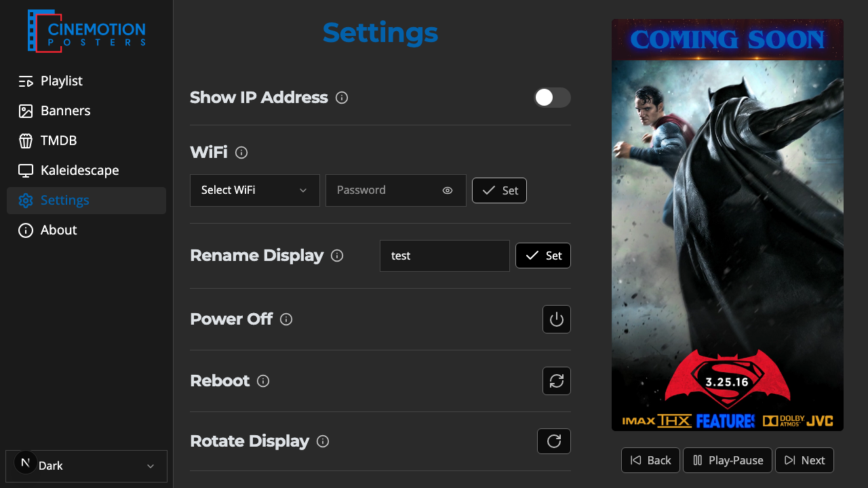Click the Settings page heading

pos(380,33)
